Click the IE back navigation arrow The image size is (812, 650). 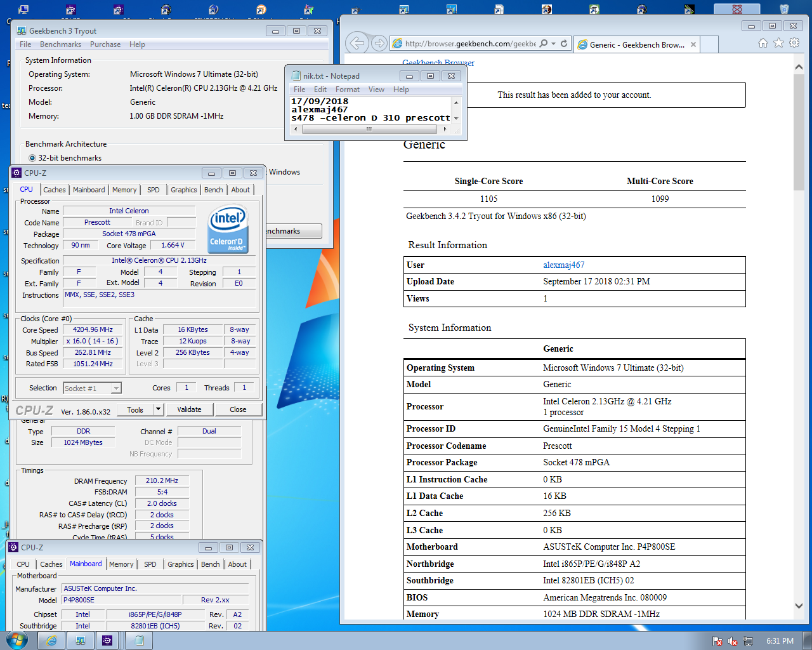tap(357, 43)
